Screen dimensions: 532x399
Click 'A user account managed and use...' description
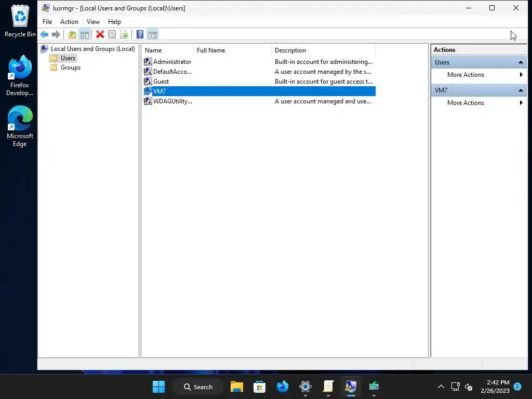pos(323,101)
